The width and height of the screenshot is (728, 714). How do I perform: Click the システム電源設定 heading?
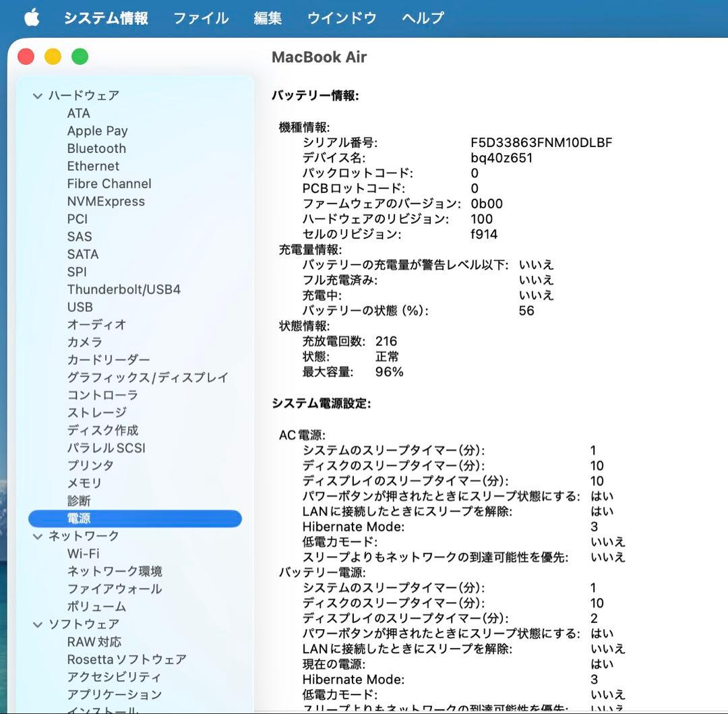322,404
